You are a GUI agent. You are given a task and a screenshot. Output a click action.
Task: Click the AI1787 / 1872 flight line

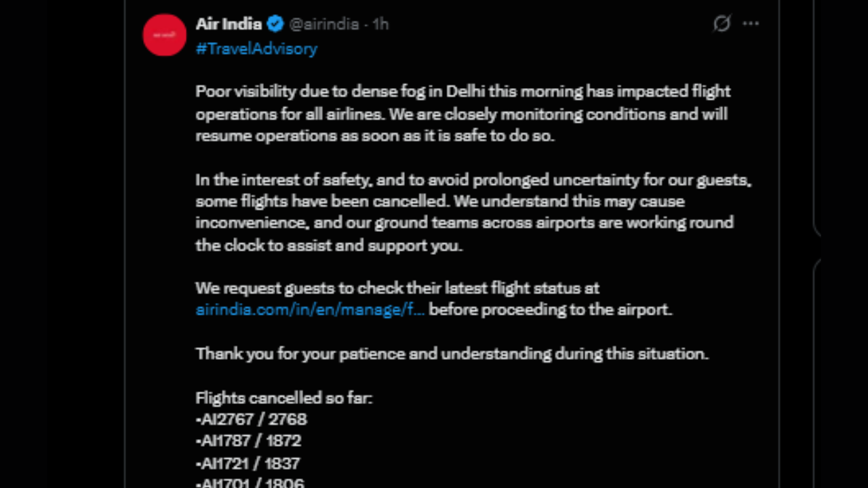click(248, 441)
